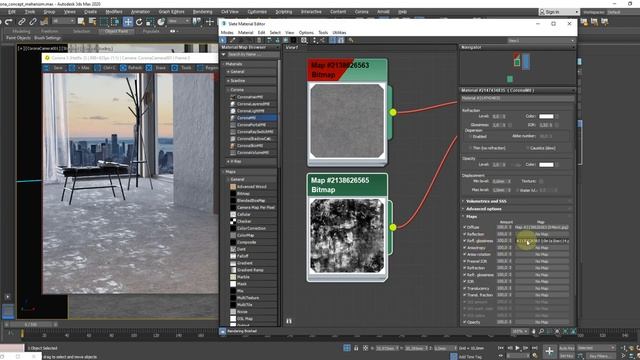Image resolution: width=640 pixels, height=360 pixels.
Task: Click the Play Animation button
Action: pos(518,348)
